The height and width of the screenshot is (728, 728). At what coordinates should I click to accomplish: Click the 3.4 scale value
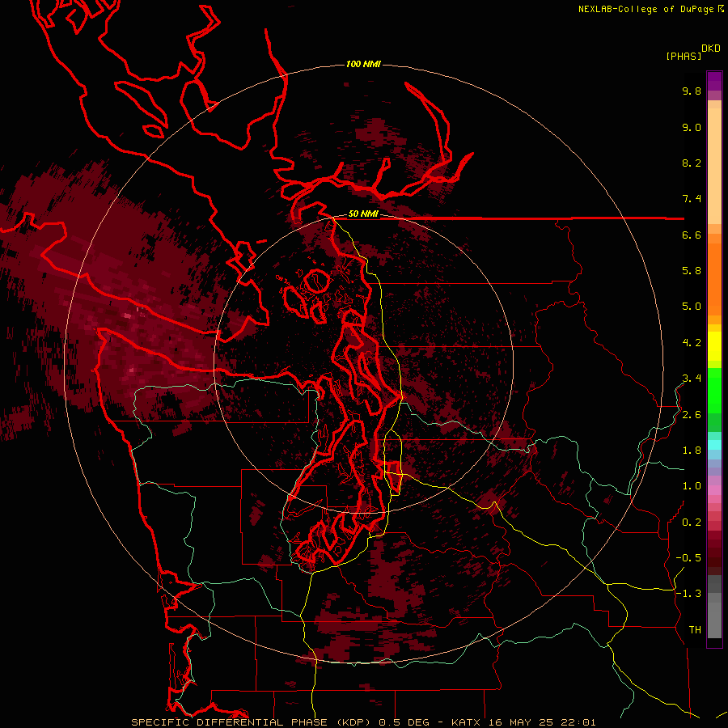click(692, 379)
